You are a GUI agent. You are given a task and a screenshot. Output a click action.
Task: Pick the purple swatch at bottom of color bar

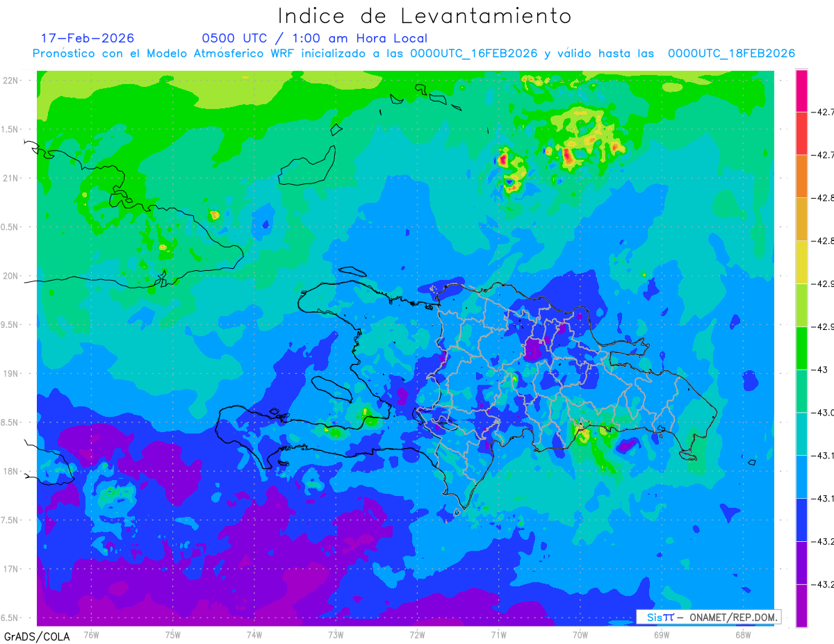coord(801,606)
